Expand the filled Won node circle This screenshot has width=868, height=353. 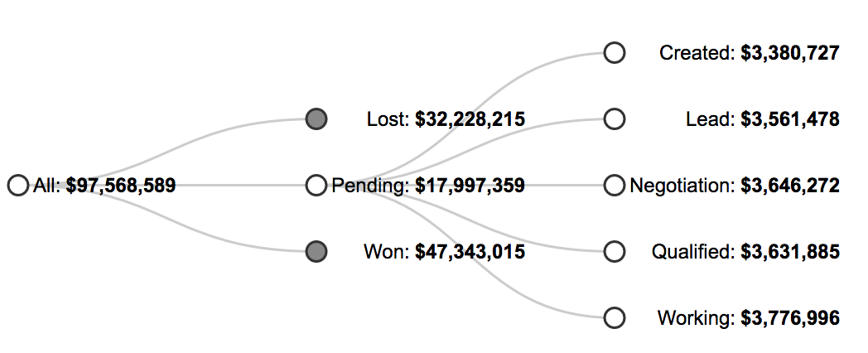pyautogui.click(x=316, y=251)
